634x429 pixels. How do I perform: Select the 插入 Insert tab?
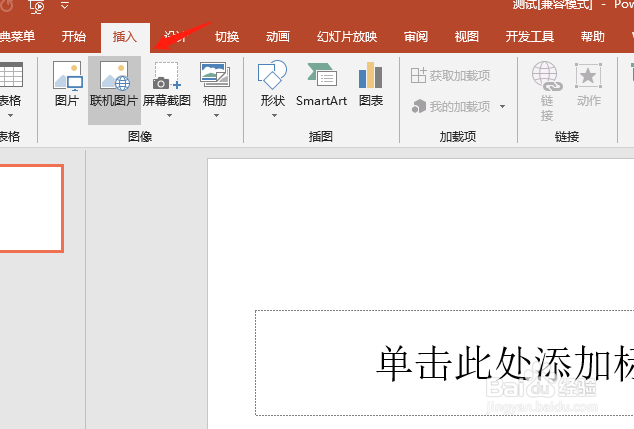pyautogui.click(x=125, y=37)
